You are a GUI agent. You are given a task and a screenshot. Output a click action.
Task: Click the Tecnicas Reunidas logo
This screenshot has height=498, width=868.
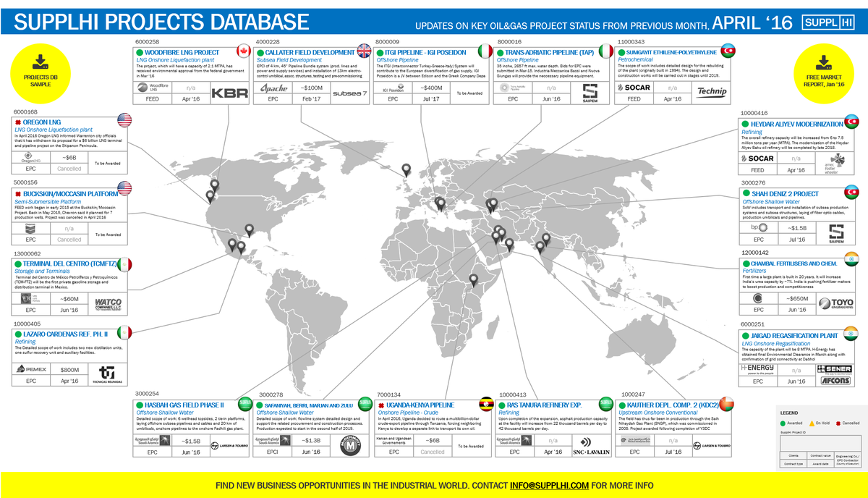[x=108, y=373]
